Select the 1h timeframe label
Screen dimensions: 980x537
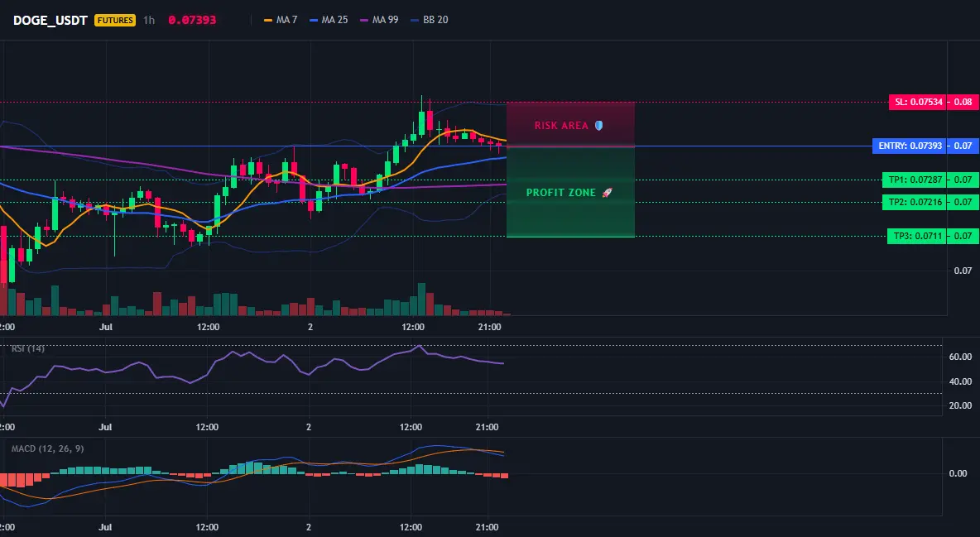pyautogui.click(x=149, y=20)
